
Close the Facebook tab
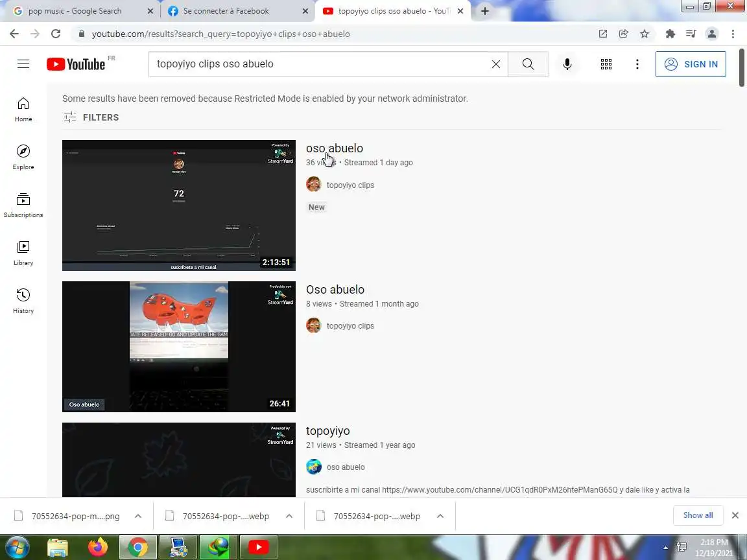point(305,11)
